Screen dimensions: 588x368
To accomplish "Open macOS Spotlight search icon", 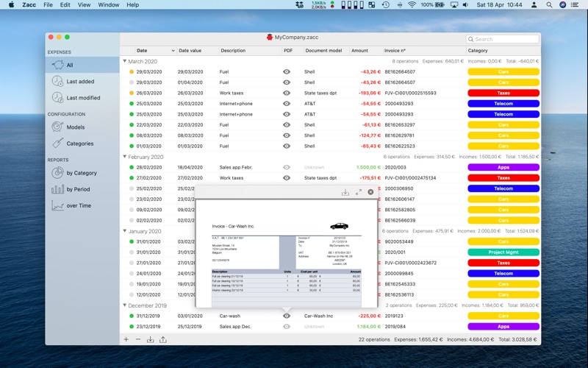I will pyautogui.click(x=549, y=5).
